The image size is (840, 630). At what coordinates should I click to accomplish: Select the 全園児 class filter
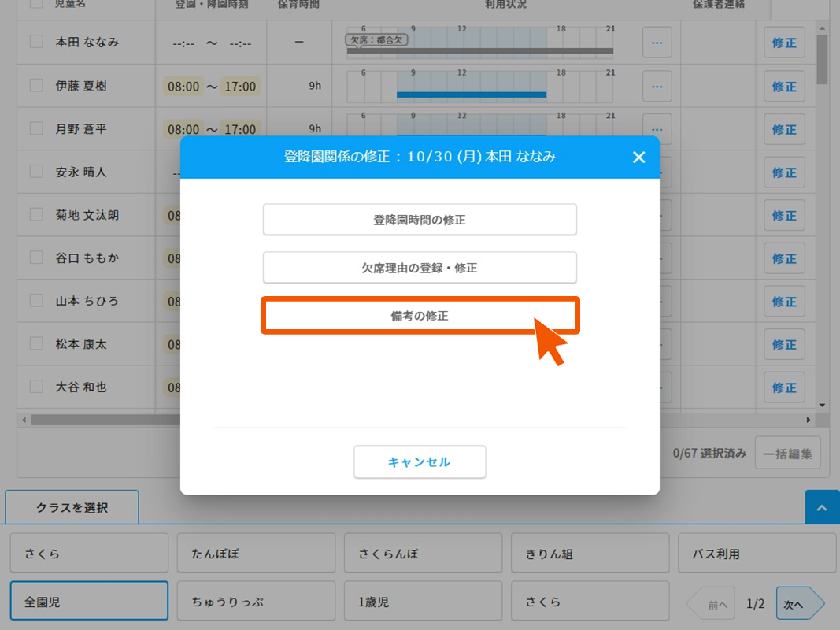[x=89, y=602]
